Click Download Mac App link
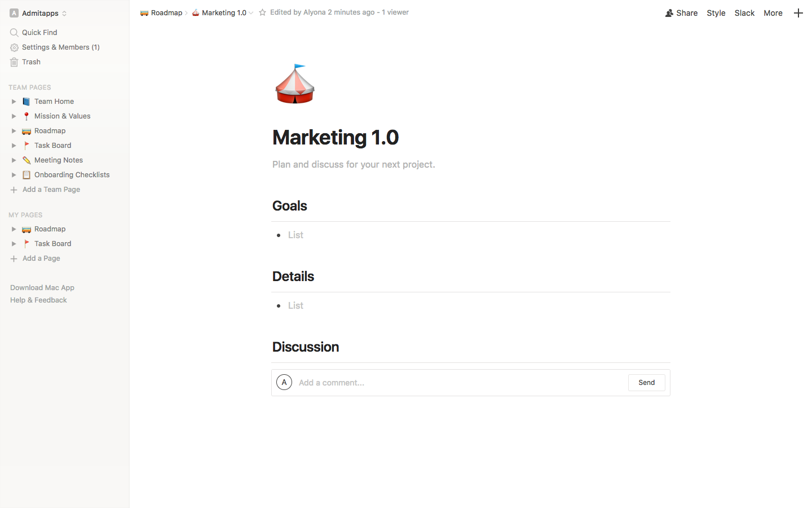This screenshot has width=812, height=508. pyautogui.click(x=42, y=288)
